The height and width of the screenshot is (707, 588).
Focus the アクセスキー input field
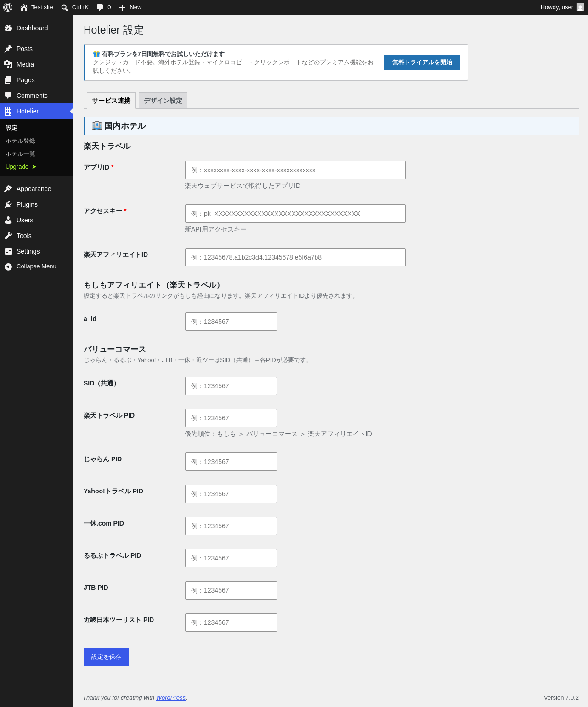coord(295,214)
